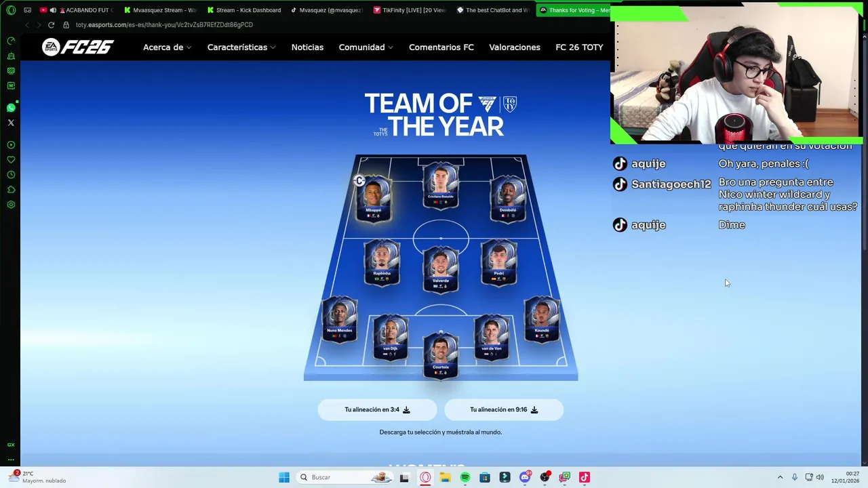Click the Windows Start button
The width and height of the screenshot is (868, 488).
click(x=284, y=477)
